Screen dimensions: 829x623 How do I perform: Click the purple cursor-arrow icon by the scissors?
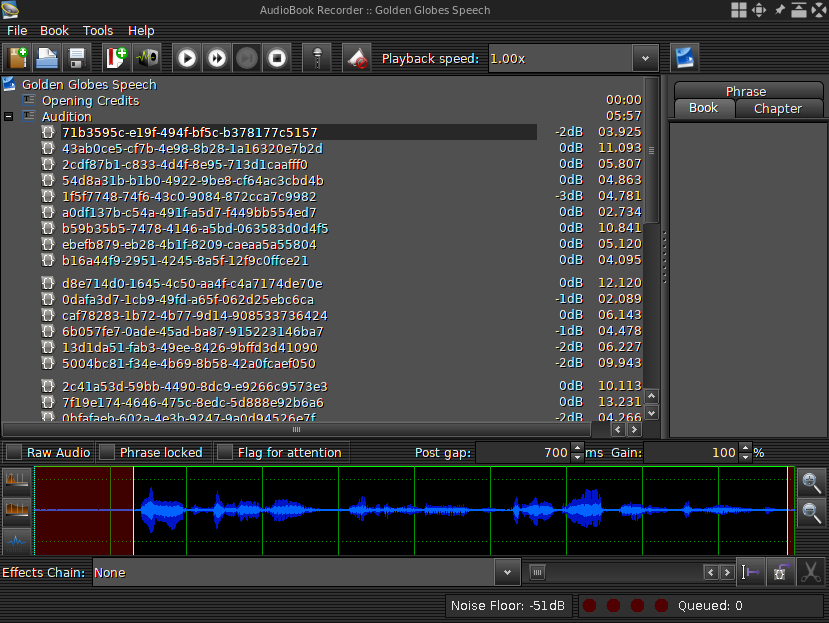click(x=750, y=572)
